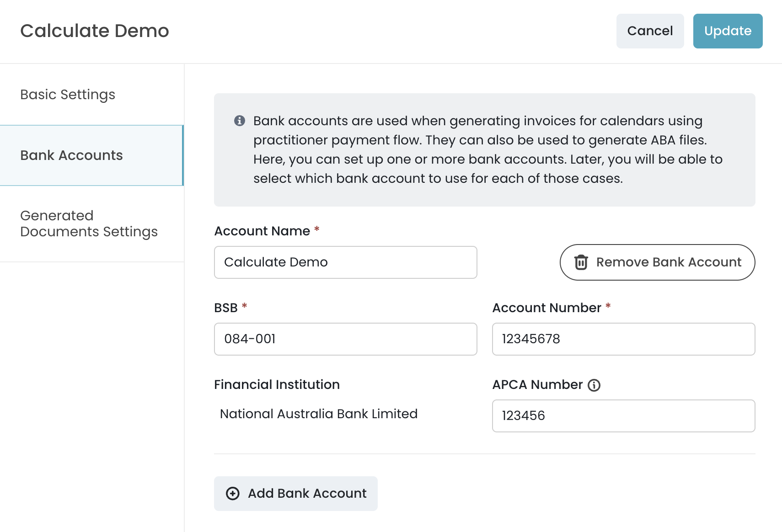Click the Update button
This screenshot has height=532, width=782.
pyautogui.click(x=728, y=31)
